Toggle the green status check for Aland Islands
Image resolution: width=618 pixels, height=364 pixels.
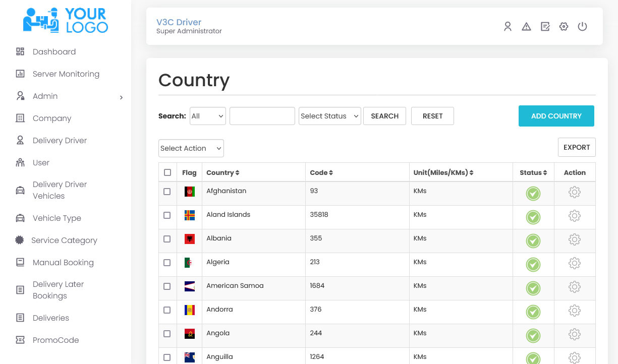tap(533, 217)
